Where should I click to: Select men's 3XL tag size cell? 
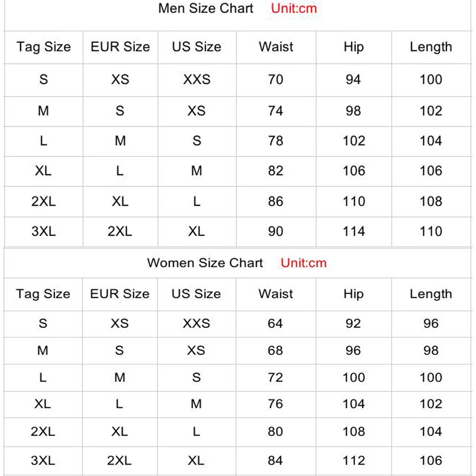click(43, 231)
